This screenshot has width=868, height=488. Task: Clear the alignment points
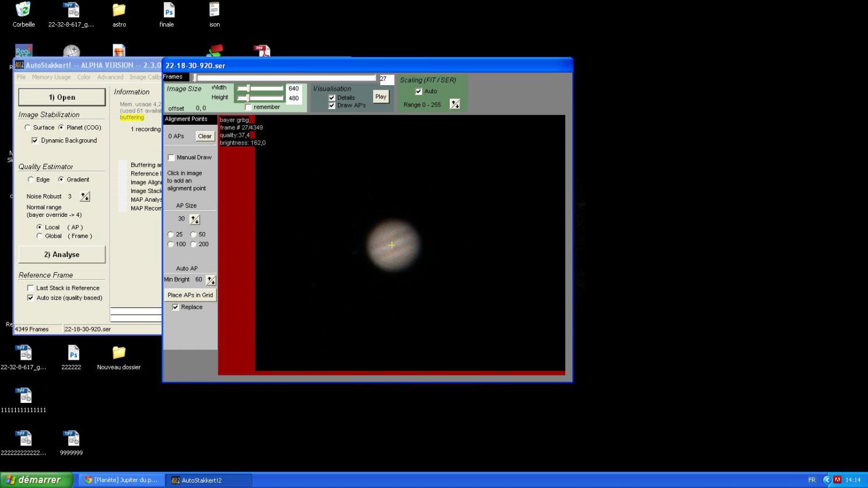205,136
